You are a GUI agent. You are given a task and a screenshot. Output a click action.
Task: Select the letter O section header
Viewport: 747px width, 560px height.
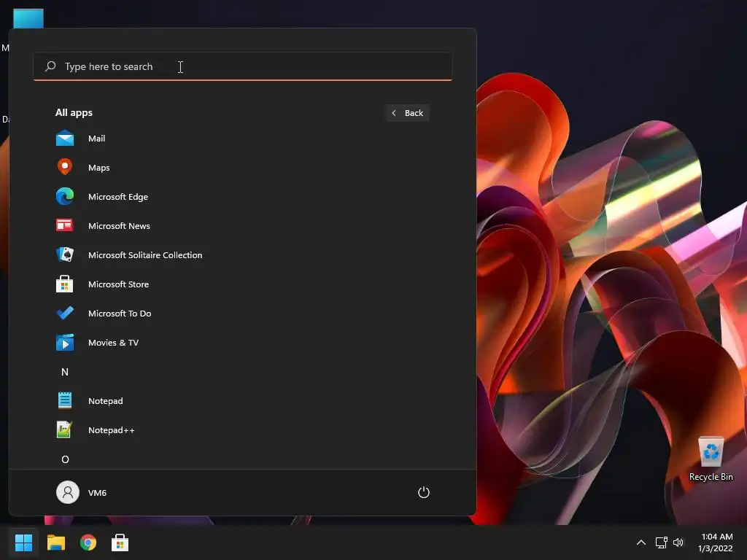[65, 459]
